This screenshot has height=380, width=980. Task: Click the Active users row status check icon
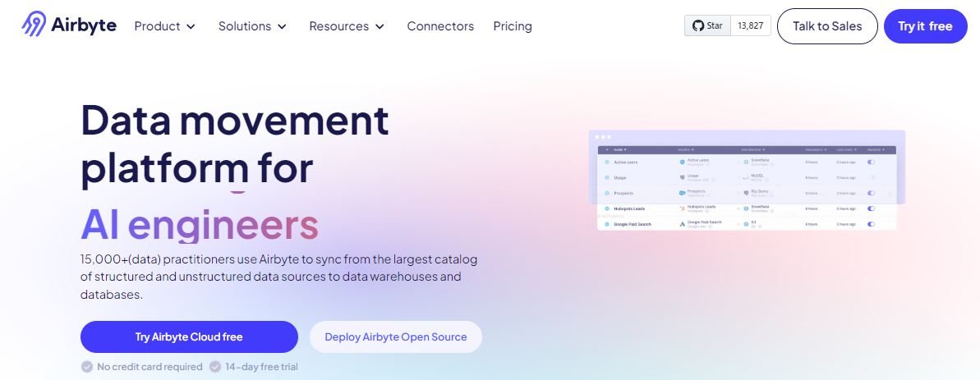607,163
